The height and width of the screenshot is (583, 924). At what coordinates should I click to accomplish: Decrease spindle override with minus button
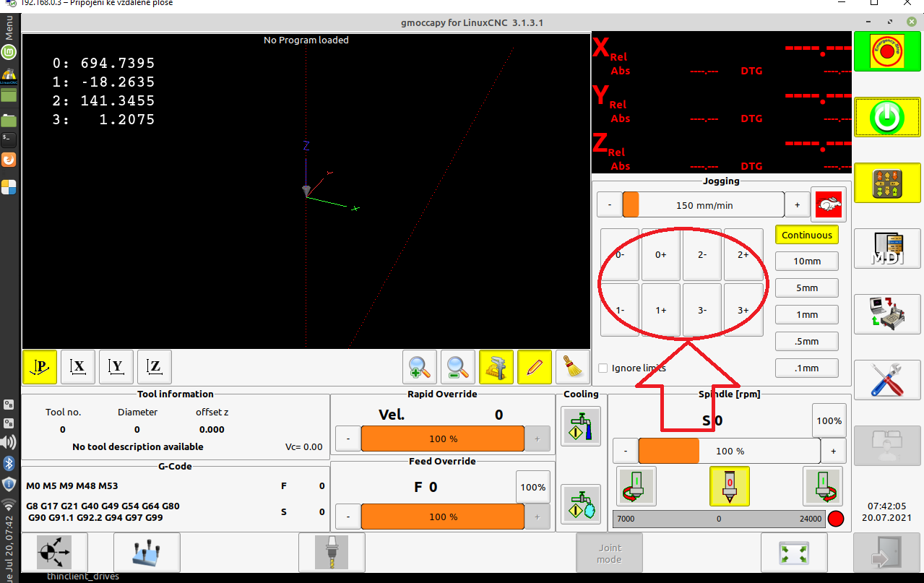(x=626, y=451)
